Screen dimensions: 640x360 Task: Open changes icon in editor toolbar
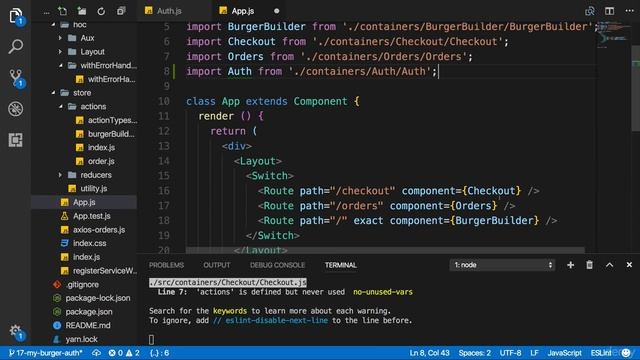590,11
